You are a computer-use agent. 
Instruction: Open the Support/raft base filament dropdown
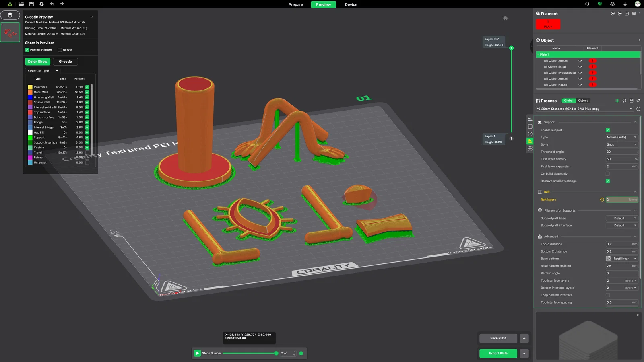coord(621,218)
